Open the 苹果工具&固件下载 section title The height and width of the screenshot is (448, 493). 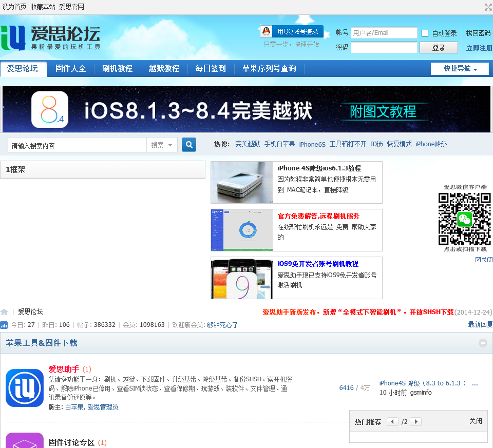pyautogui.click(x=42, y=343)
